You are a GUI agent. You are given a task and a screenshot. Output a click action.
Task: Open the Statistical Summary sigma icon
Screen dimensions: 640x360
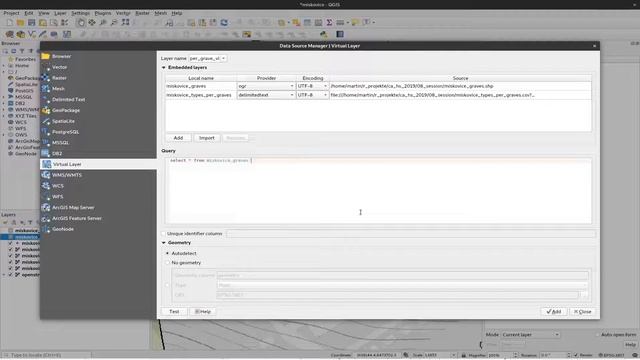(329, 22)
